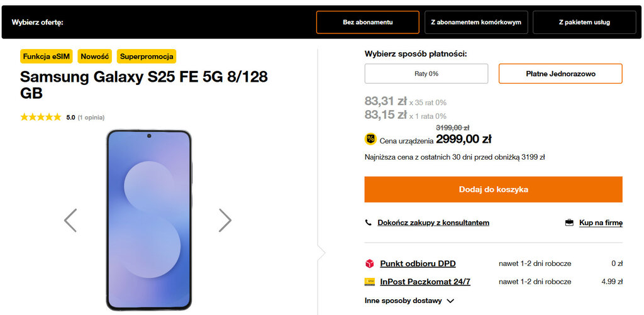The height and width of the screenshot is (315, 644).
Task: Click the red DPD parcel icon
Action: [x=369, y=263]
